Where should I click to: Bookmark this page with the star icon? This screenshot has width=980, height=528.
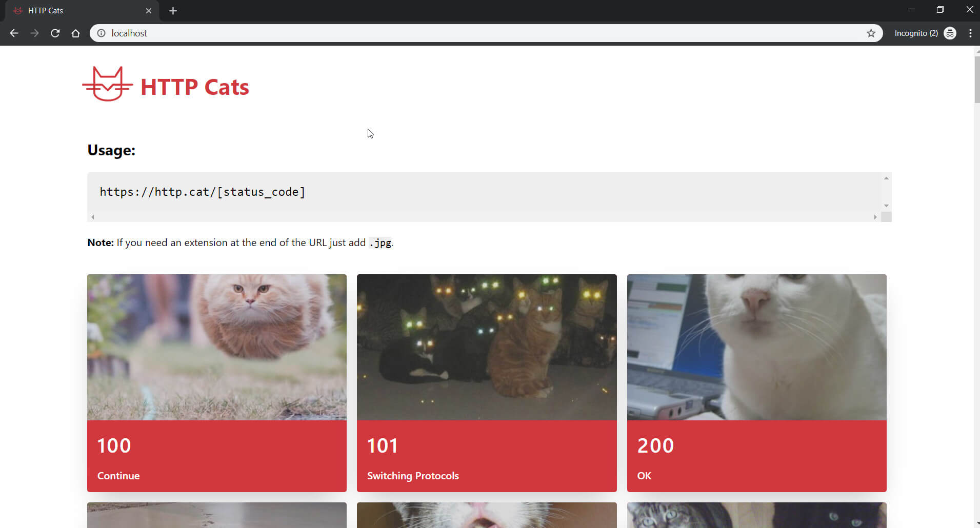(x=871, y=33)
